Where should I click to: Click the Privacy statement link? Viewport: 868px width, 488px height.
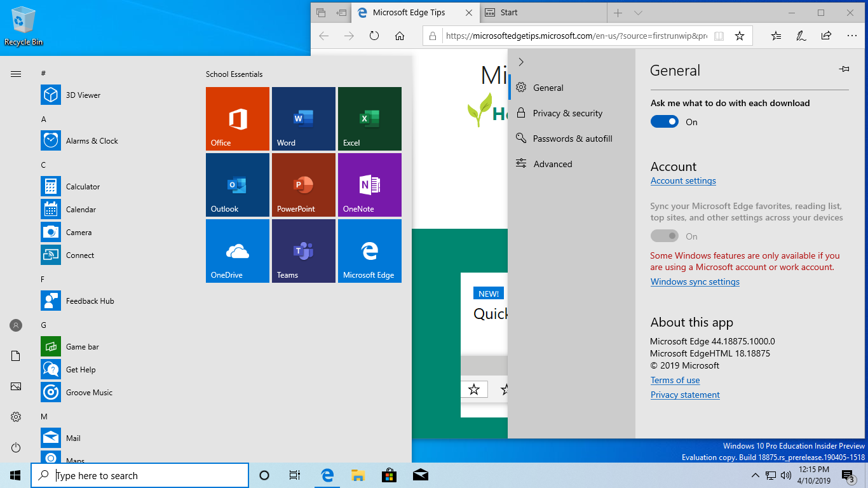[x=685, y=395]
